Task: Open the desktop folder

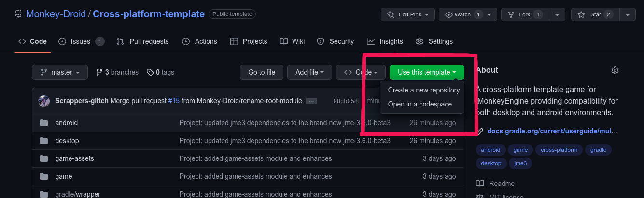Action: 67,141
